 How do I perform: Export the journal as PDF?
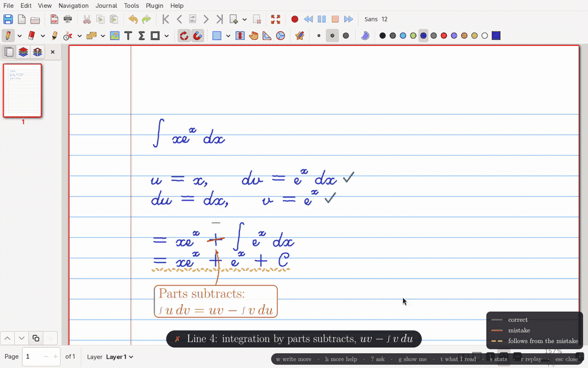[55, 19]
